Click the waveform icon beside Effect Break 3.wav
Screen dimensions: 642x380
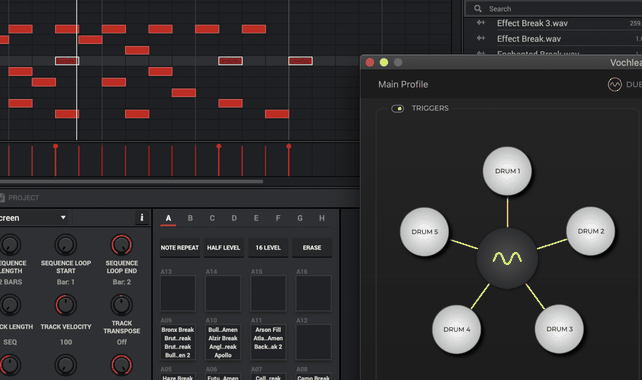481,23
